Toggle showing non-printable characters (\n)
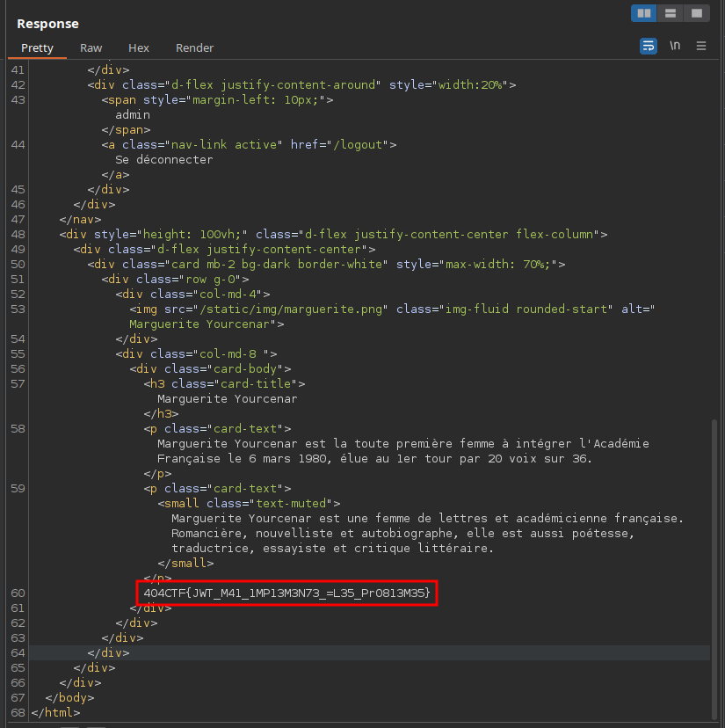Viewport: 725px width, 728px height. point(675,46)
